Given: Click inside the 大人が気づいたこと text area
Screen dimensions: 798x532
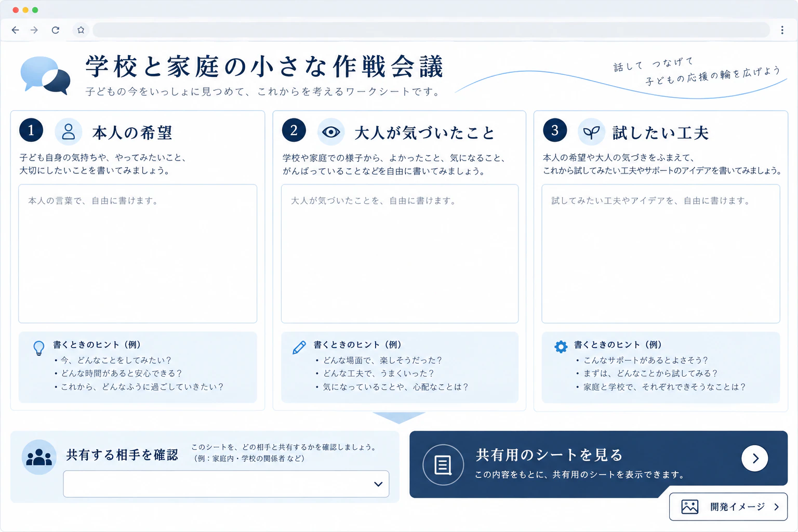Looking at the screenshot, I should (x=400, y=254).
